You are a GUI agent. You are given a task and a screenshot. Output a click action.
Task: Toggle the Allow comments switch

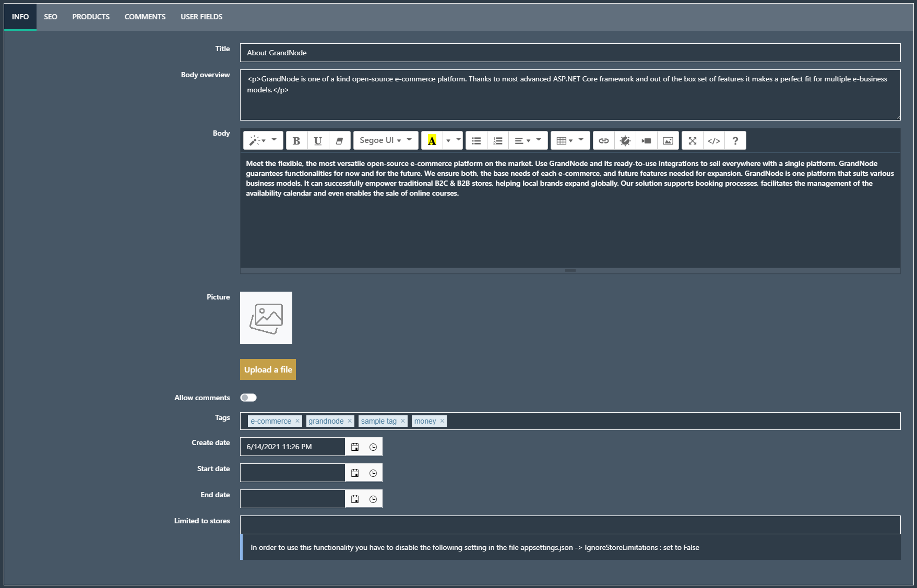pos(248,398)
